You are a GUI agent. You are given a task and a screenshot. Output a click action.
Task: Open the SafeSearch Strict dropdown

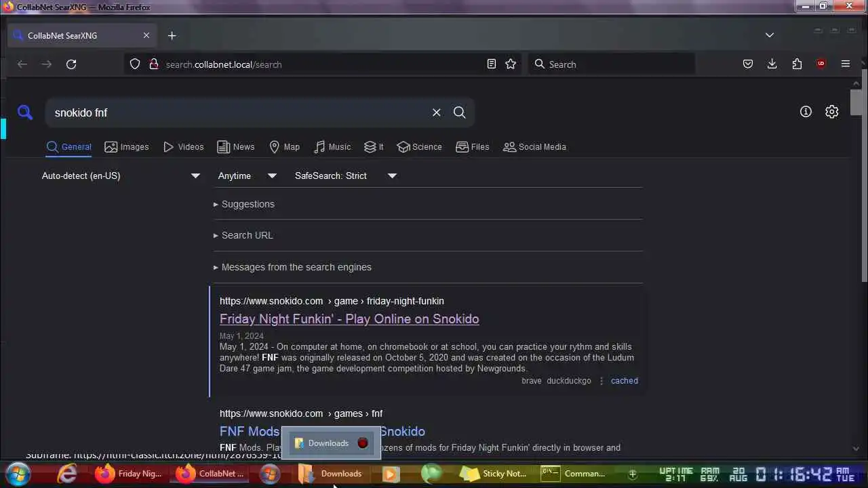pos(345,176)
